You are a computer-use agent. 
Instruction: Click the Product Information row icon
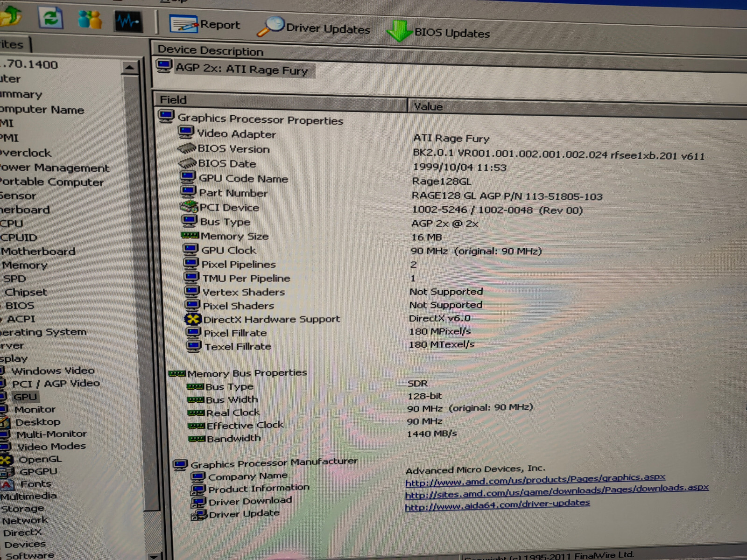tap(198, 490)
